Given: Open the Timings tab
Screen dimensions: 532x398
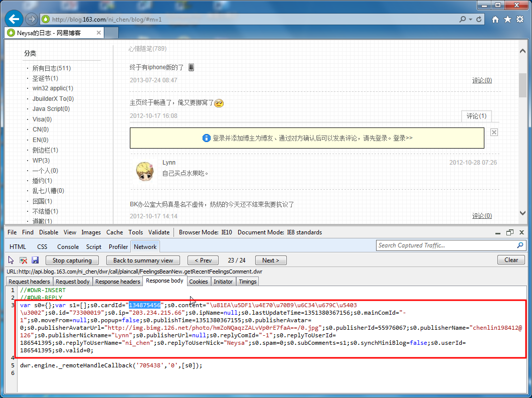Looking at the screenshot, I should pos(247,282).
